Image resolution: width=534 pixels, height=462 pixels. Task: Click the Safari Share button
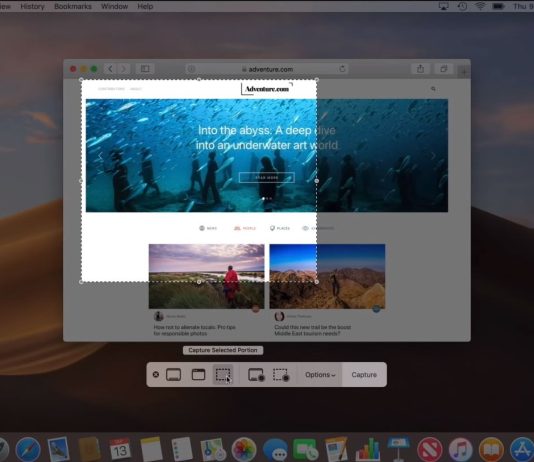421,69
